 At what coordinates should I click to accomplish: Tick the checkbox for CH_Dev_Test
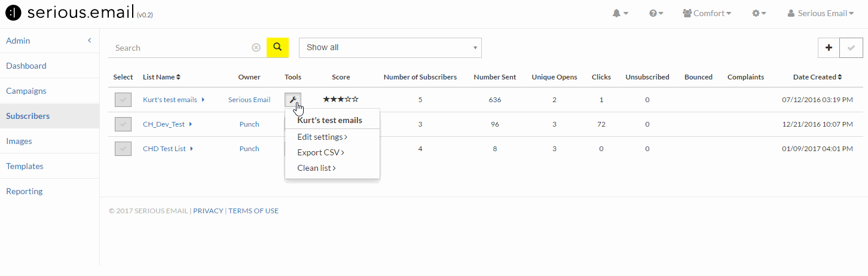click(123, 124)
